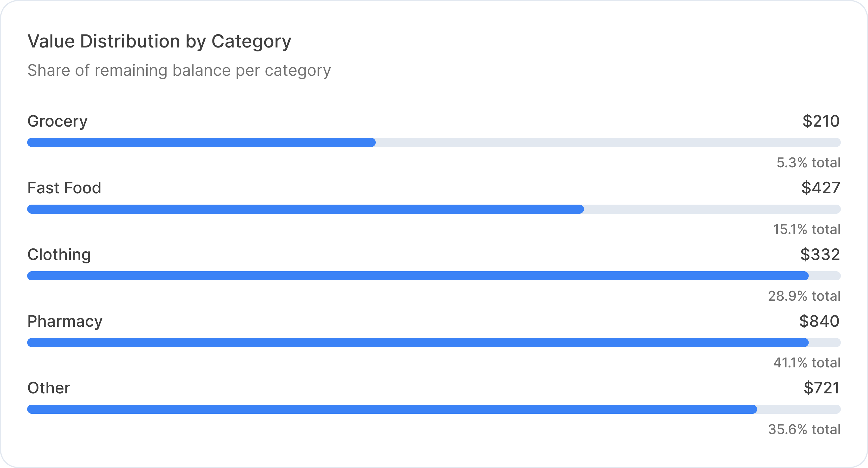
Task: Select the Pharmacy category label
Action: pos(65,321)
